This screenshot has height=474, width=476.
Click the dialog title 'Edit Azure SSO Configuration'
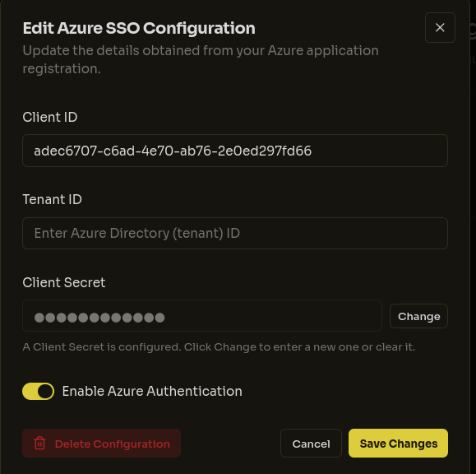point(139,28)
